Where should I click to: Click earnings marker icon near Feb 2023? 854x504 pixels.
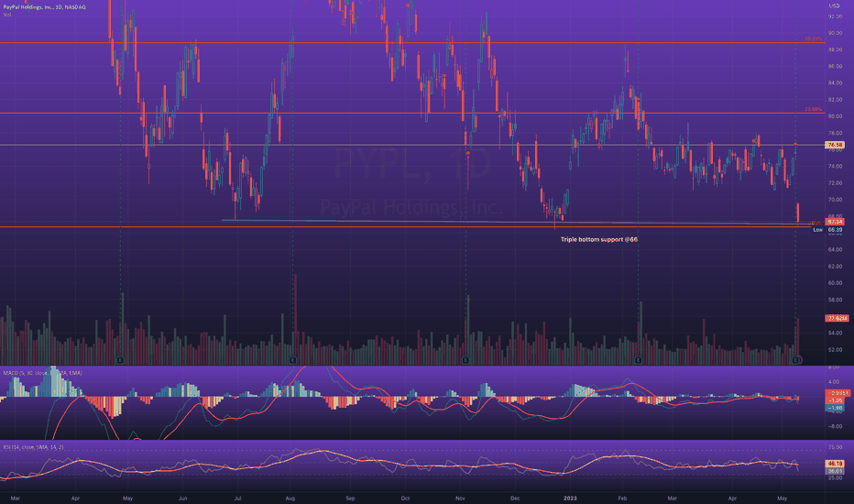(x=639, y=360)
